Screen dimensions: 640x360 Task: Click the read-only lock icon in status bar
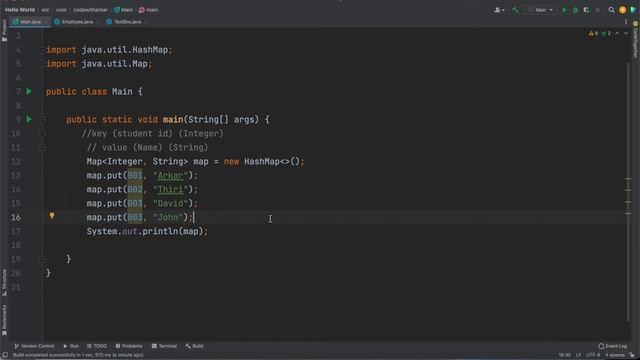click(632, 355)
